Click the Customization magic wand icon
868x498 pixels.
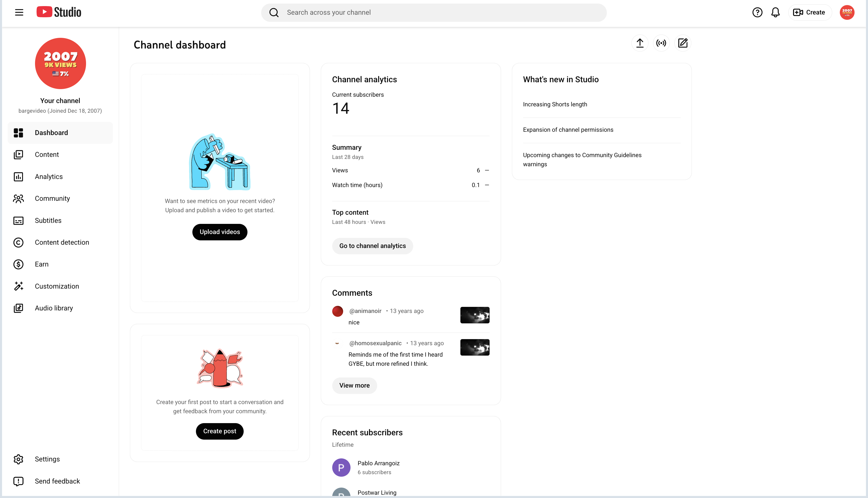[x=19, y=286]
